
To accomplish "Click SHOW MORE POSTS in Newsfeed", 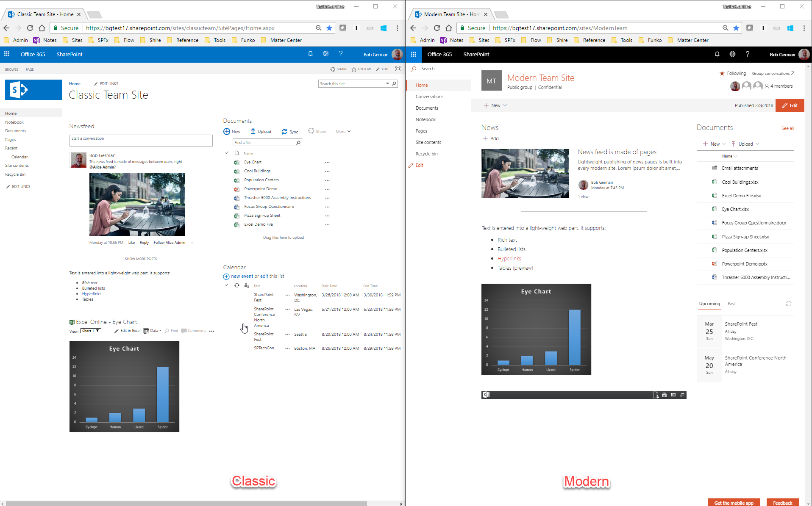I will 141,258.
